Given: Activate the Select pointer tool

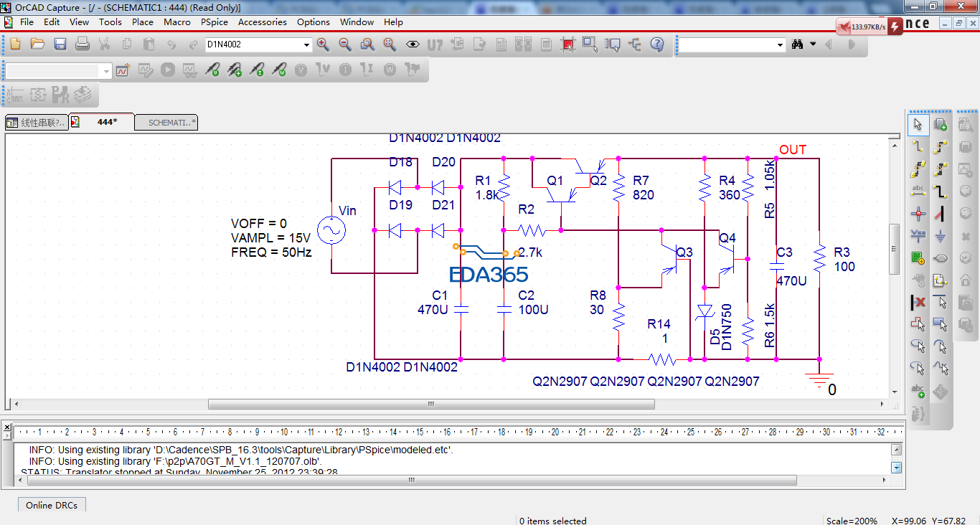Looking at the screenshot, I should tap(917, 125).
